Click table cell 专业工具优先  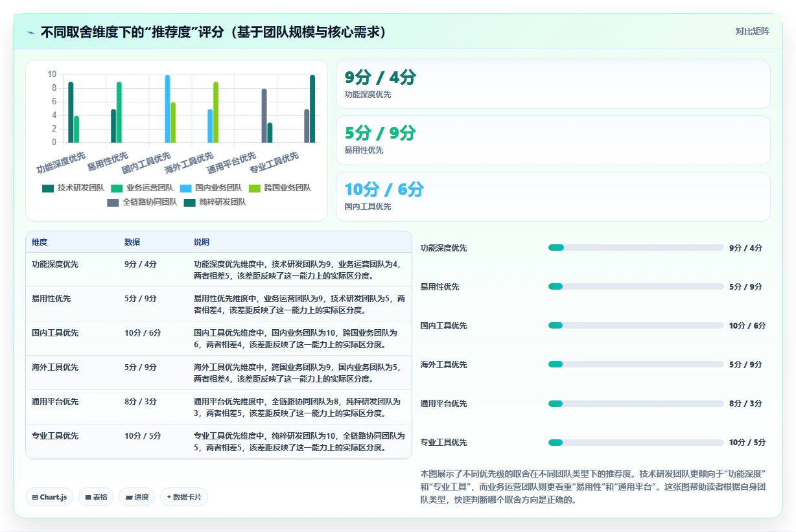55,436
